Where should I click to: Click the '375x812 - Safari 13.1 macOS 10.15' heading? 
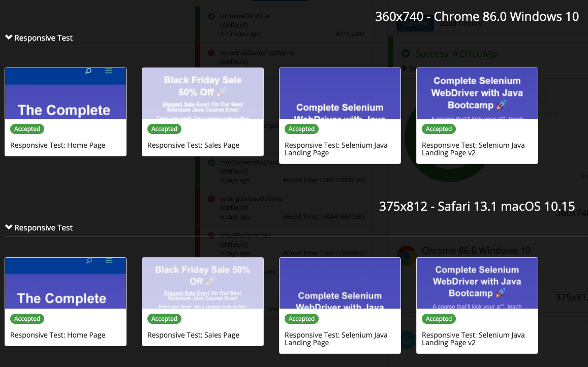[x=477, y=207]
